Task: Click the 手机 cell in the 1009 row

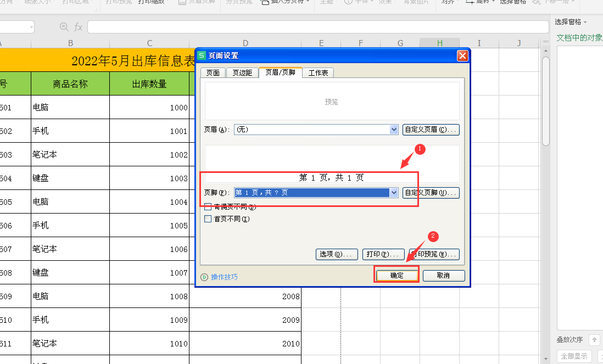Action: coord(70,320)
